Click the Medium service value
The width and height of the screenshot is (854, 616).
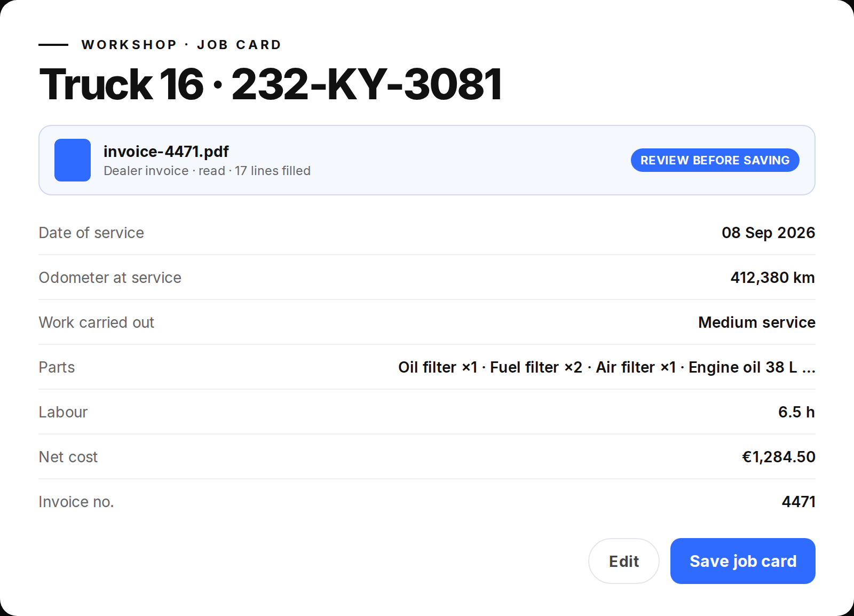tap(756, 322)
